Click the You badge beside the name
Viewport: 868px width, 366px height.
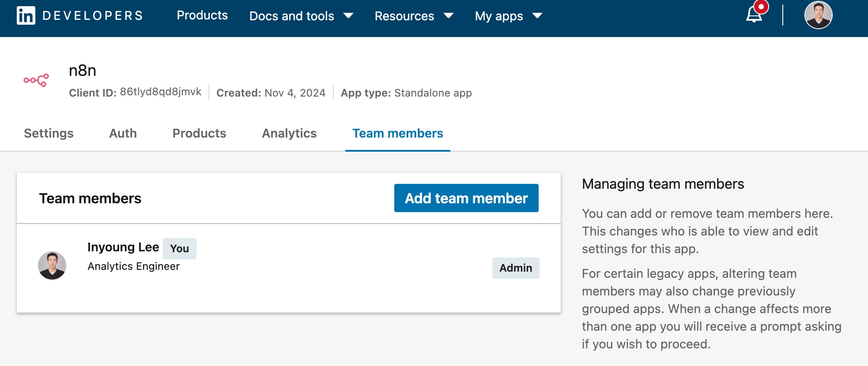click(x=179, y=249)
